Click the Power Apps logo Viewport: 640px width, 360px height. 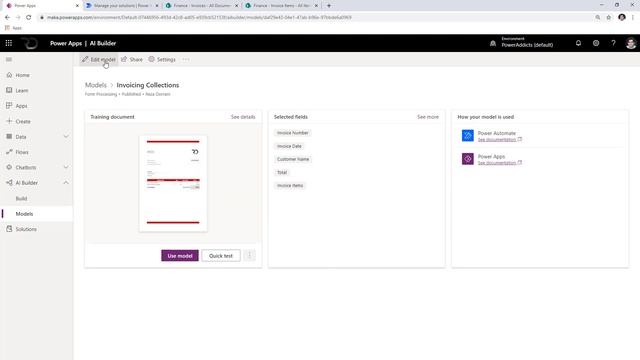tap(29, 43)
